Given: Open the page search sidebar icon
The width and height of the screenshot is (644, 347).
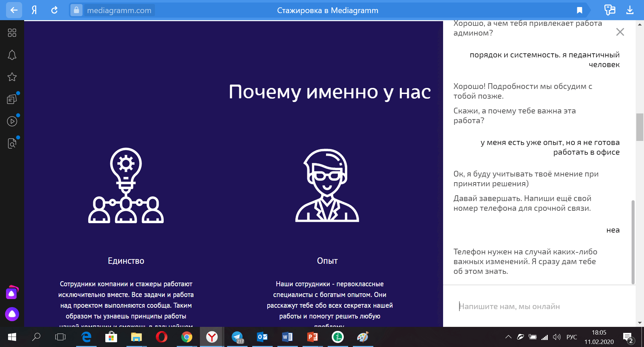Looking at the screenshot, I should coord(12,143).
